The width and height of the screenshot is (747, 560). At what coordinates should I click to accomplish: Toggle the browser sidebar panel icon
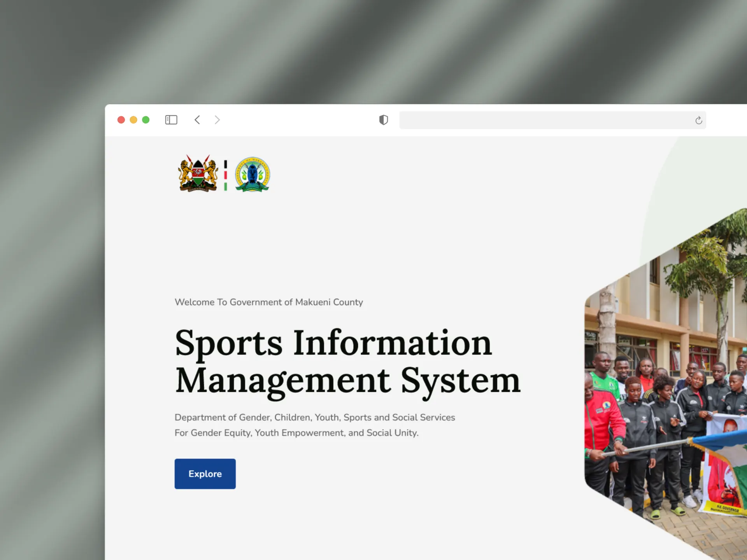coord(171,120)
